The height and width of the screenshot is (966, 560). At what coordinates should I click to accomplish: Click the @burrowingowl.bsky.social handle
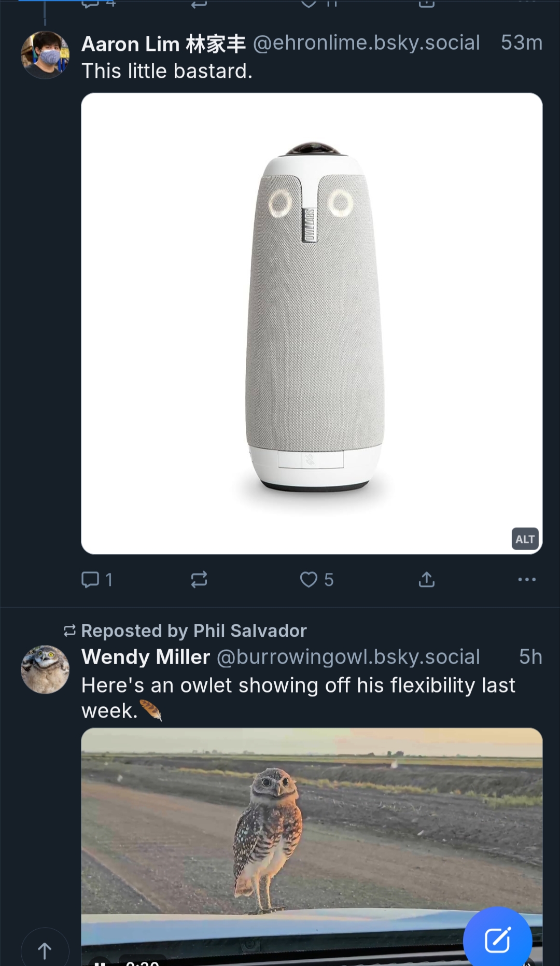(x=348, y=657)
